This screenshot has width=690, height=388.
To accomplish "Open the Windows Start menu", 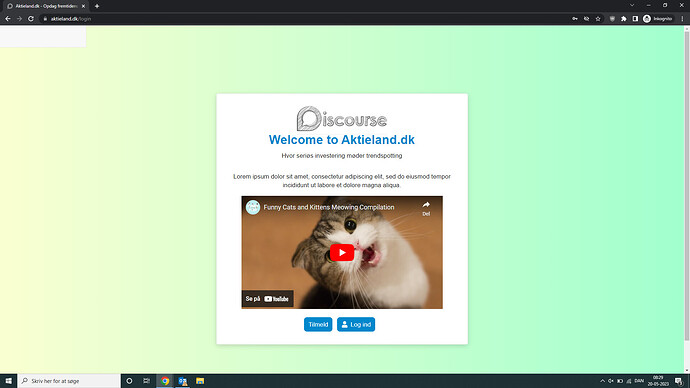I will [8, 381].
